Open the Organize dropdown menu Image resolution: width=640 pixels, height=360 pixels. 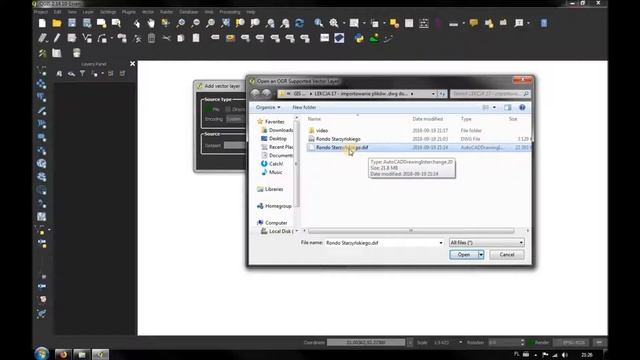(268, 107)
